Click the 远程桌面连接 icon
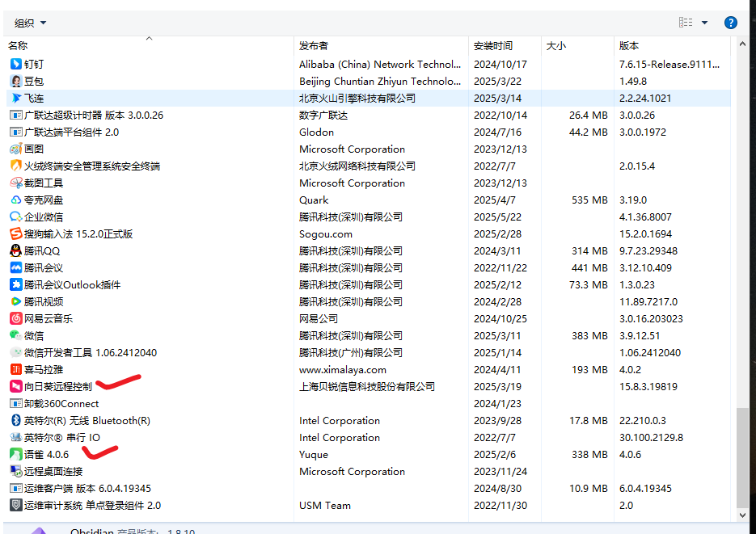 (16, 472)
